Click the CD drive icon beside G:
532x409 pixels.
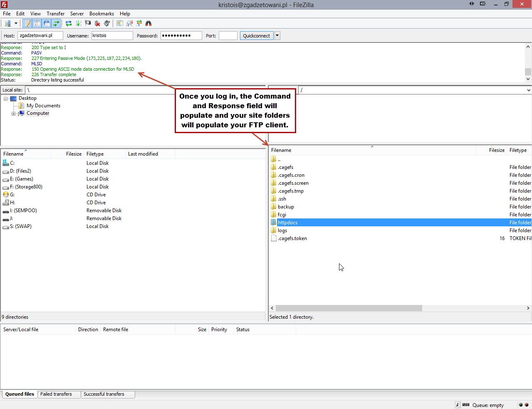point(6,195)
